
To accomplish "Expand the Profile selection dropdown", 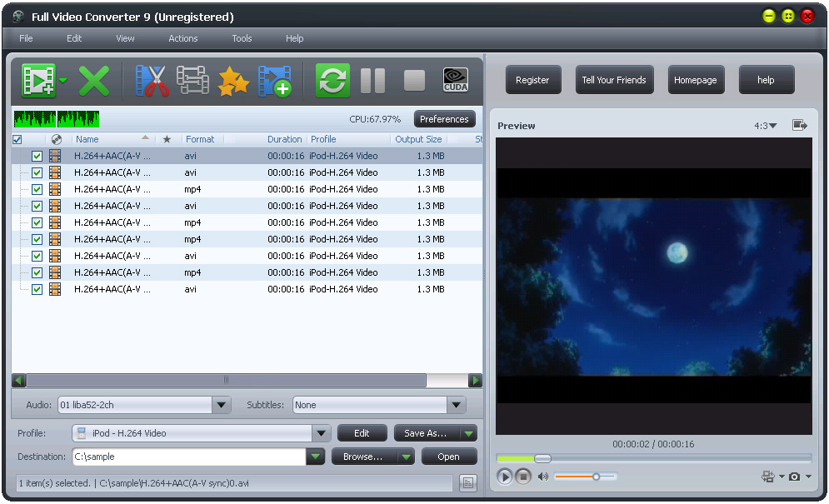I will (322, 433).
